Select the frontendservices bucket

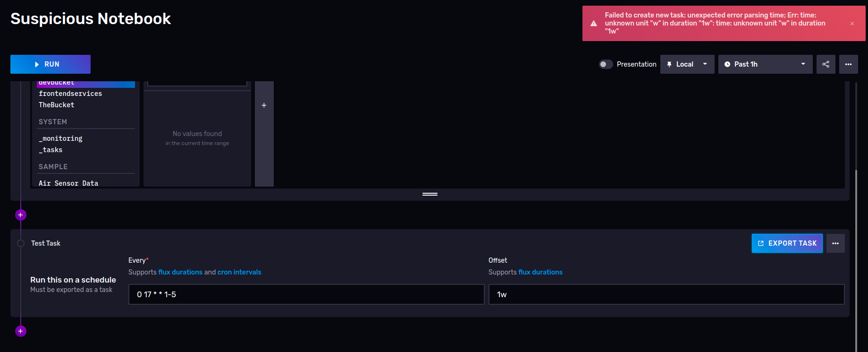[x=70, y=94]
